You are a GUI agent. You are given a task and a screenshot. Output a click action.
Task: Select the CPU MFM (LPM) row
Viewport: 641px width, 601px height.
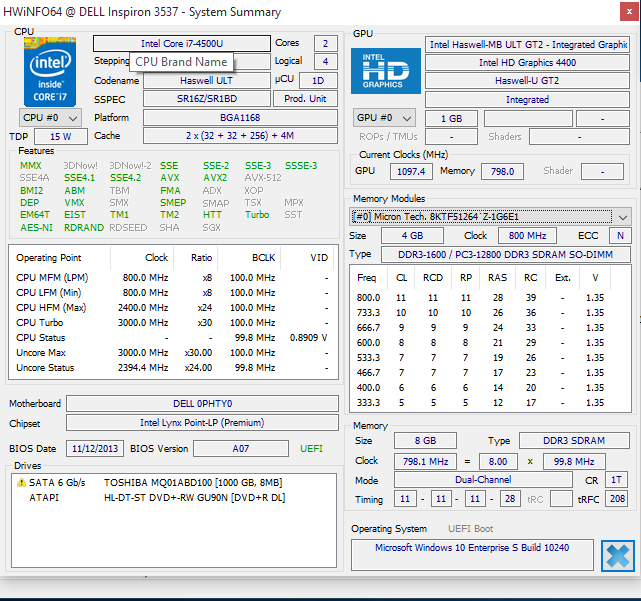173,278
